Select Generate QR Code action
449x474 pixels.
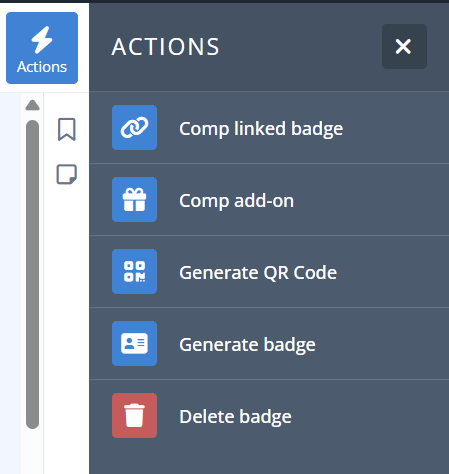tap(269, 272)
